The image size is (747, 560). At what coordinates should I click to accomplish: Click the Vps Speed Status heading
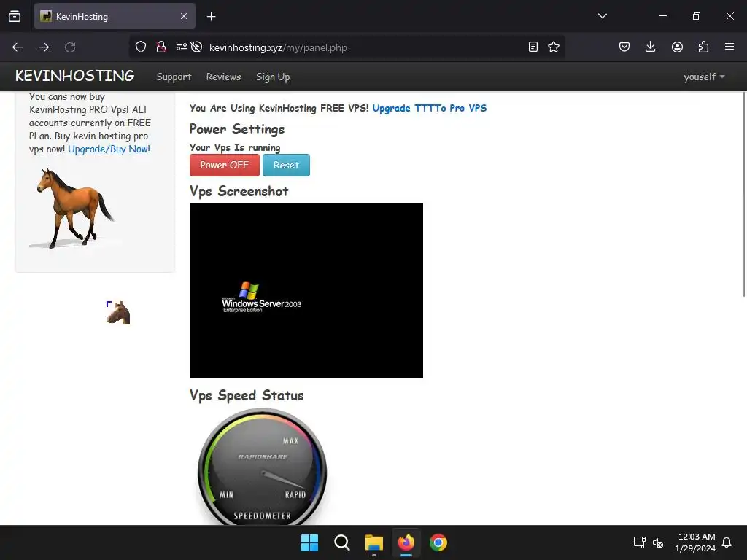click(247, 396)
